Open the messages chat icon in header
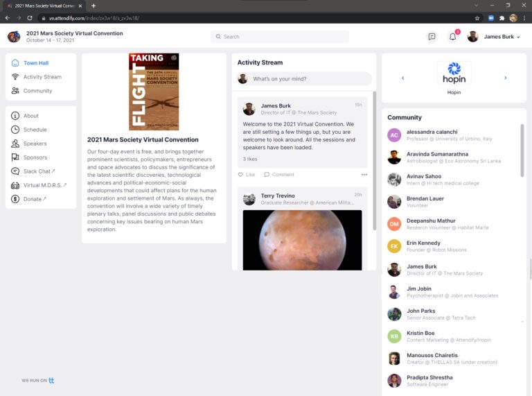Image resolution: width=532 pixels, height=396 pixels. pos(432,37)
